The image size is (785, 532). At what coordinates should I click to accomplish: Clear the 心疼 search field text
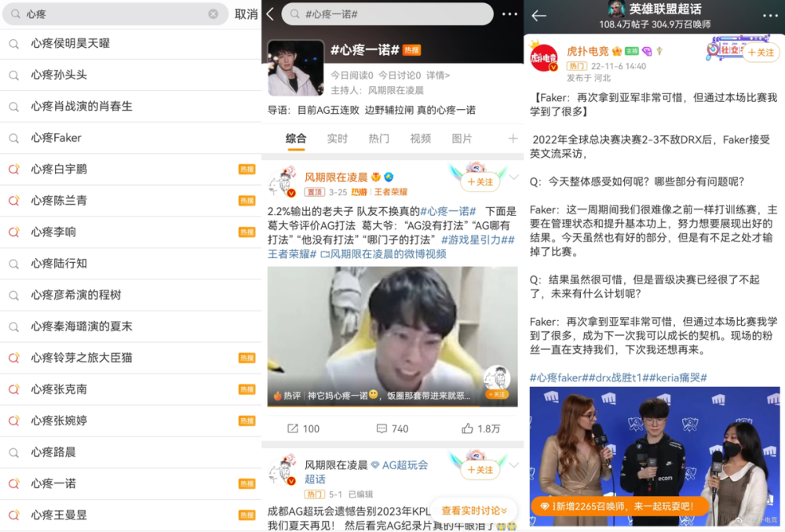(x=214, y=14)
